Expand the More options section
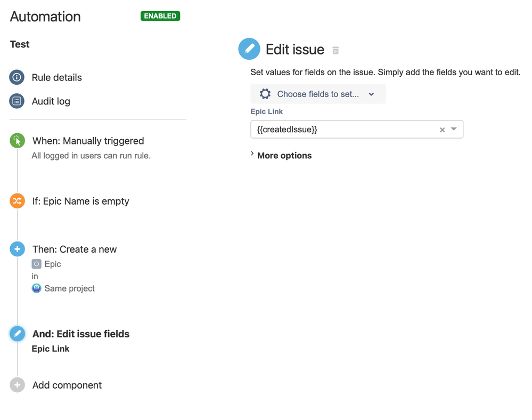Image resolution: width=532 pixels, height=420 pixels. pos(284,156)
